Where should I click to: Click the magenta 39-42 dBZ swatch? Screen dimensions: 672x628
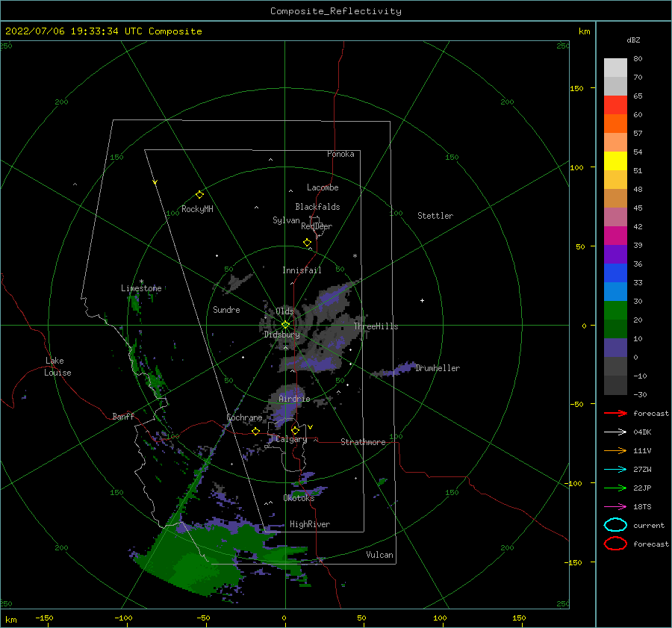point(615,236)
